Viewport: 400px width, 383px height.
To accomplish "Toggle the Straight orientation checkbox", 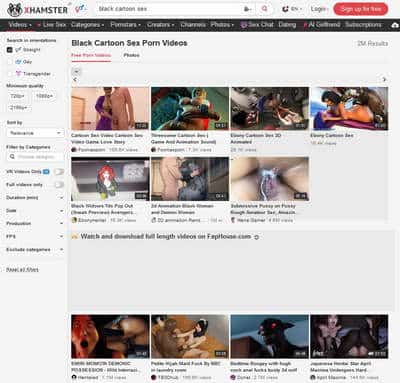I will pyautogui.click(x=10, y=50).
